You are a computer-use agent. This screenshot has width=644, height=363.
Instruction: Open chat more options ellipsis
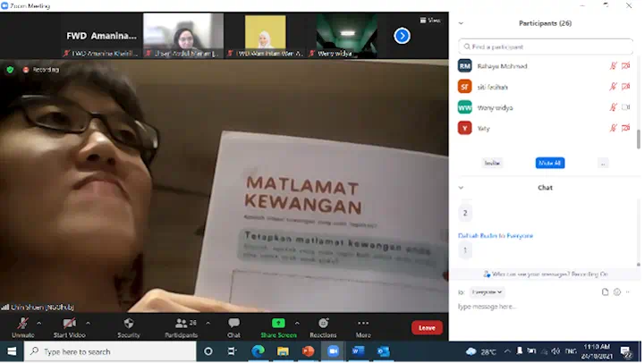tap(628, 292)
